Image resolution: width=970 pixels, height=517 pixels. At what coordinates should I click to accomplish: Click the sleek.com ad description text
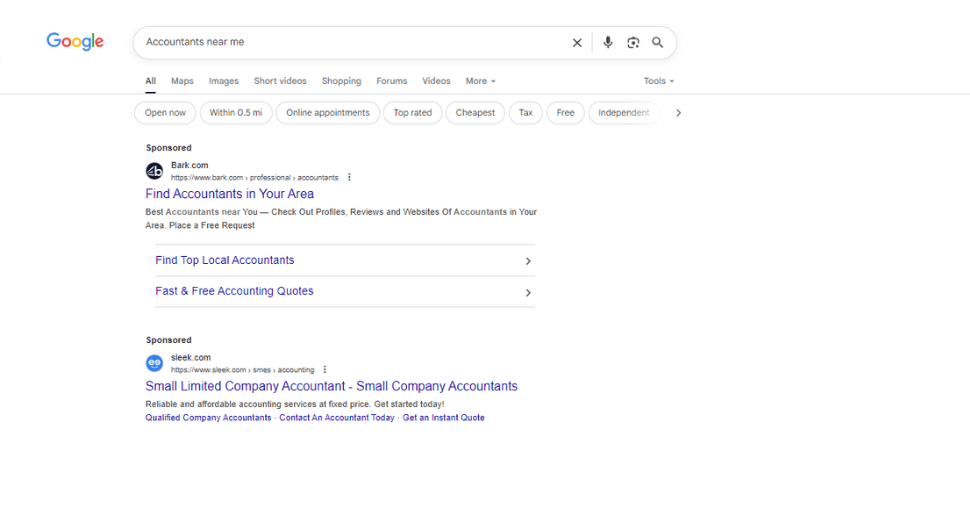pyautogui.click(x=294, y=404)
